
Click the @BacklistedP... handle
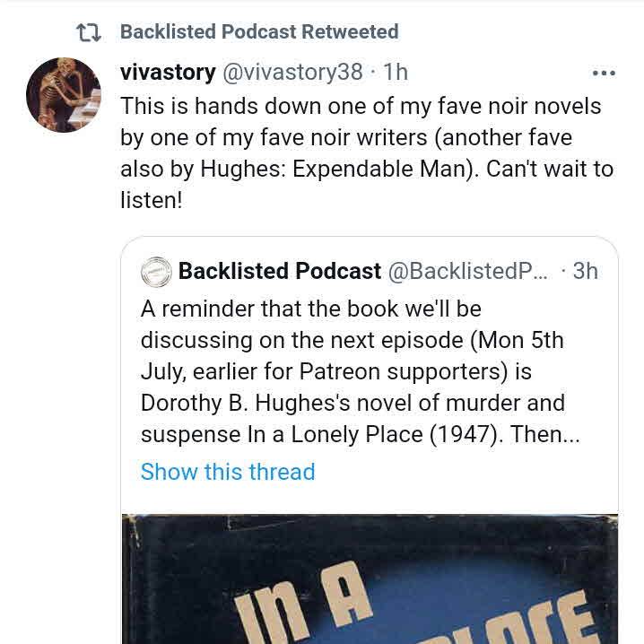point(468,271)
